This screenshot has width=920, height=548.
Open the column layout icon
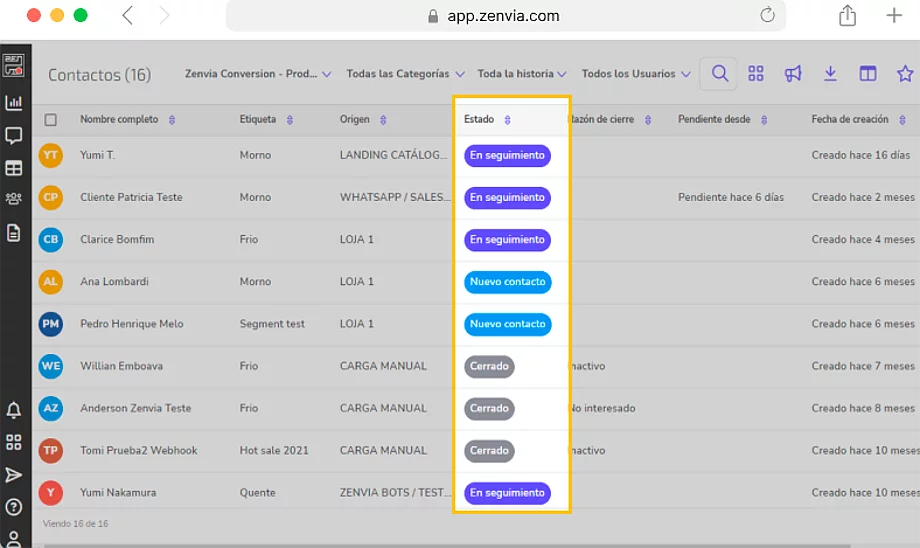pos(868,73)
